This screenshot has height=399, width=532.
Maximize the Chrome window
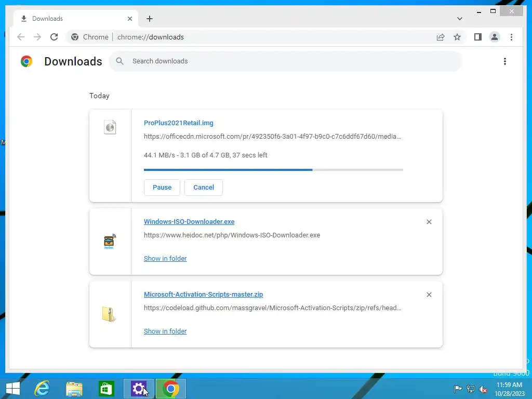click(493, 11)
